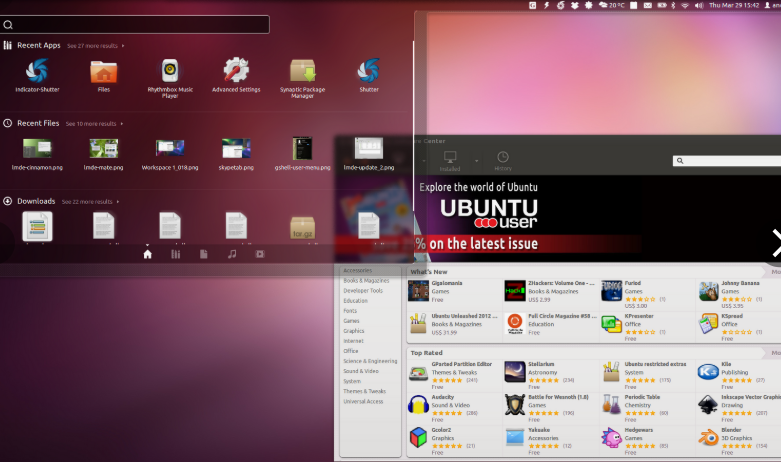Select Office category

(351, 351)
